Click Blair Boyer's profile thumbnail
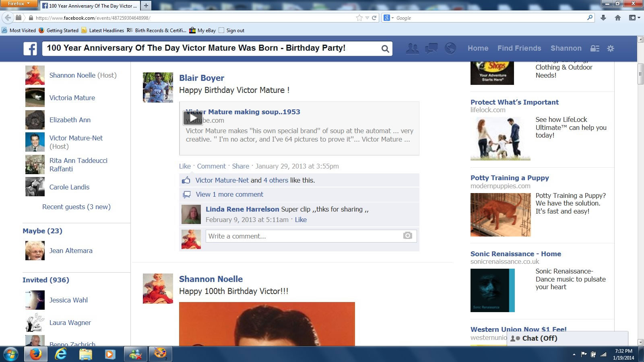The image size is (644, 362). pos(158,87)
